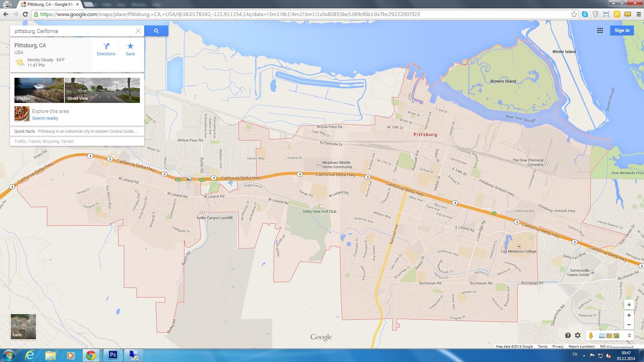Save Pittsburg with the star icon
Screen dimensions: 644x362
pos(130,49)
